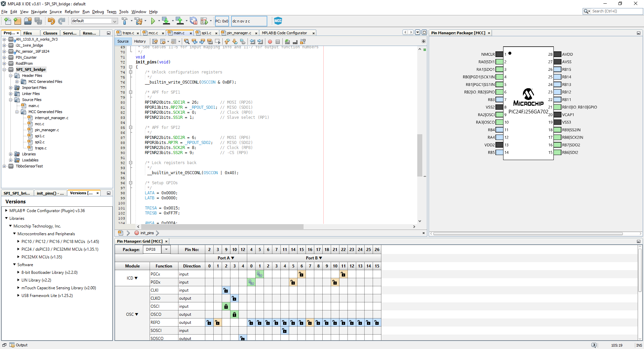Toggle PGCx link on Port B pin 1
Viewport: 644px width, 349px height.
tap(260, 274)
